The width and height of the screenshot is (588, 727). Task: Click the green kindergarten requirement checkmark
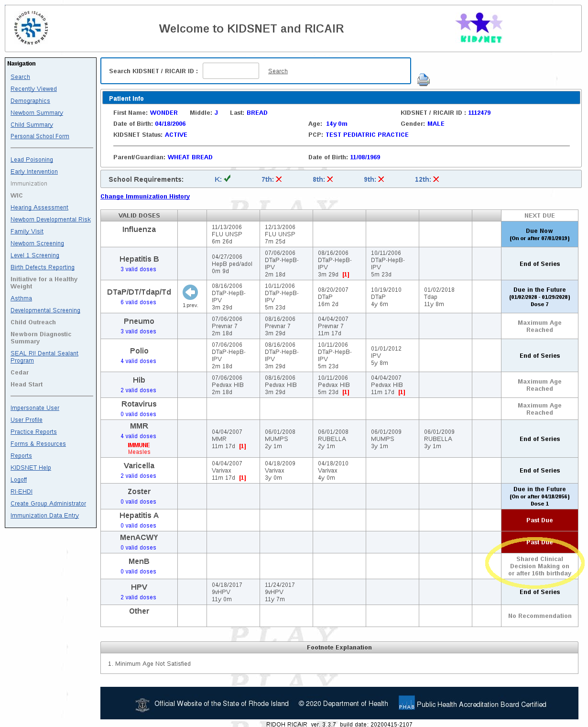[228, 178]
